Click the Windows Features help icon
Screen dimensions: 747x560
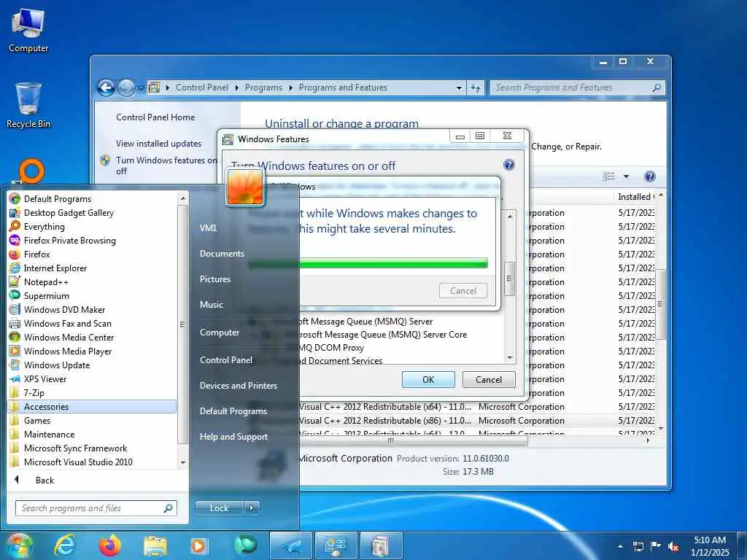[x=508, y=165]
